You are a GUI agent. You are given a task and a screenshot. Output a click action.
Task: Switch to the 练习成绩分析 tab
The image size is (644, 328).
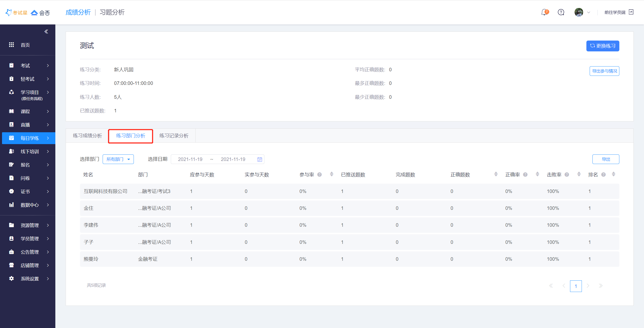87,136
